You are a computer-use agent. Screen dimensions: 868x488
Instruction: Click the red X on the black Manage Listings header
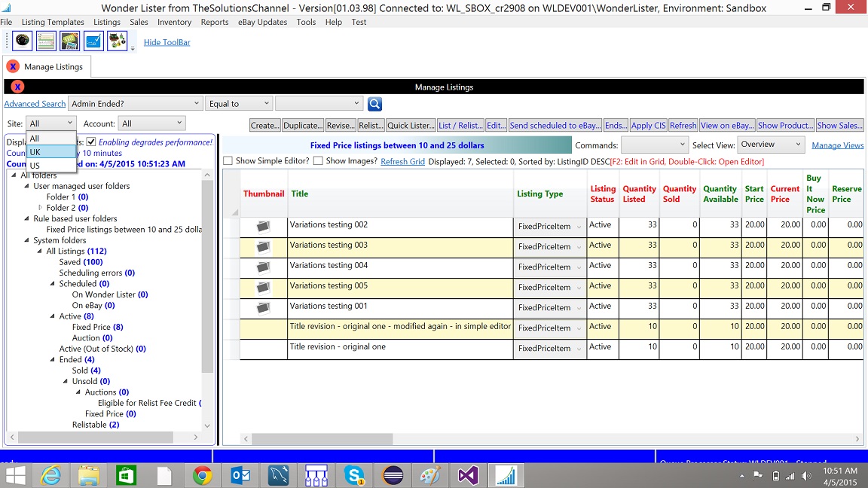tap(17, 87)
